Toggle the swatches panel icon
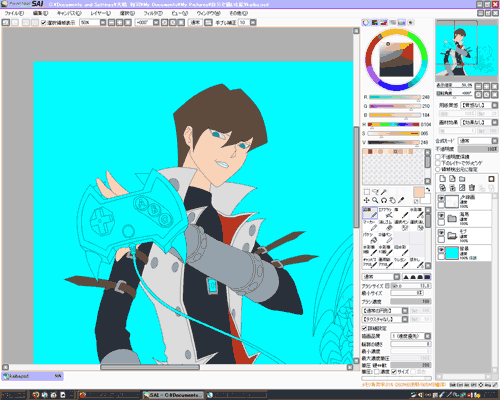This screenshot has height=400, width=500. (402, 22)
